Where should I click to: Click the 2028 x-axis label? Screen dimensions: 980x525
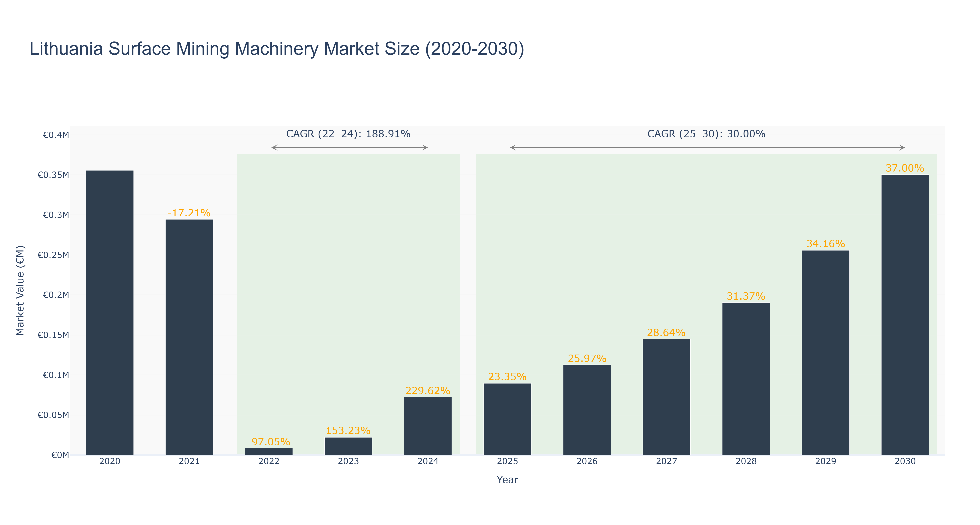pos(746,461)
